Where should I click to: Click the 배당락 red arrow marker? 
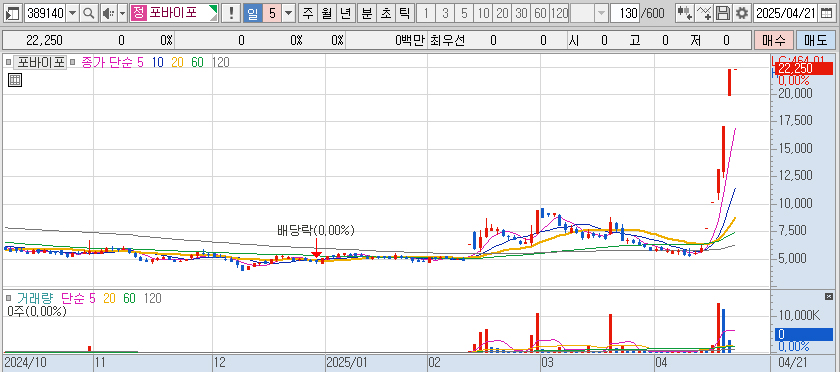click(x=316, y=249)
